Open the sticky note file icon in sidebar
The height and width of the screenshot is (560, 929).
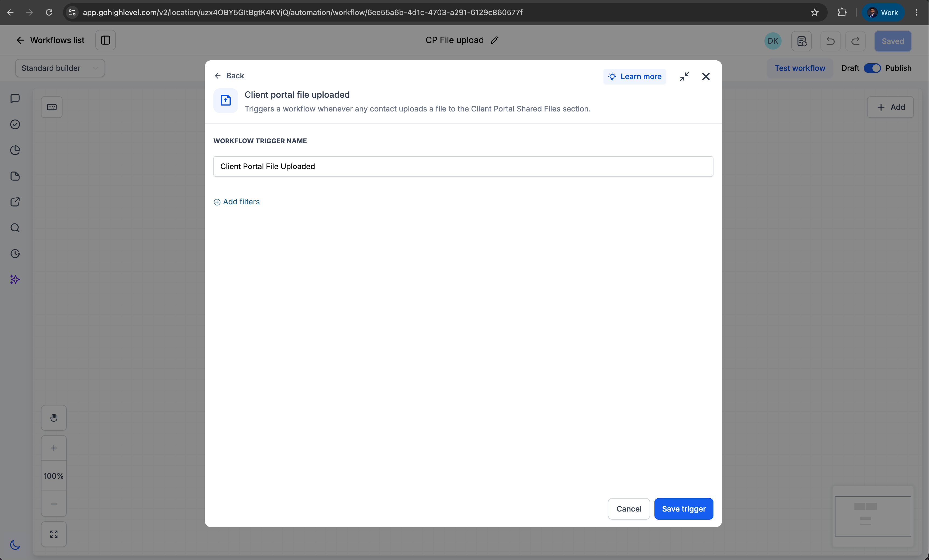(15, 176)
